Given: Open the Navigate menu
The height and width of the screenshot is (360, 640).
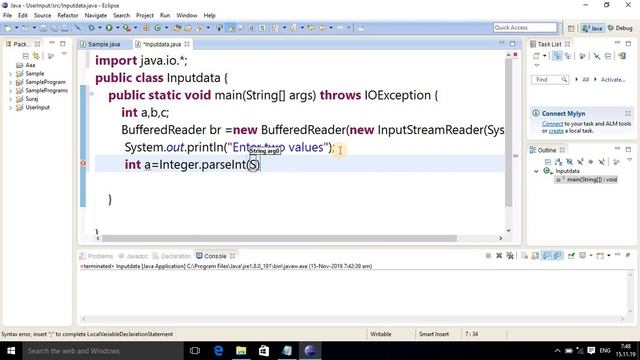Looking at the screenshot, I should (96, 16).
